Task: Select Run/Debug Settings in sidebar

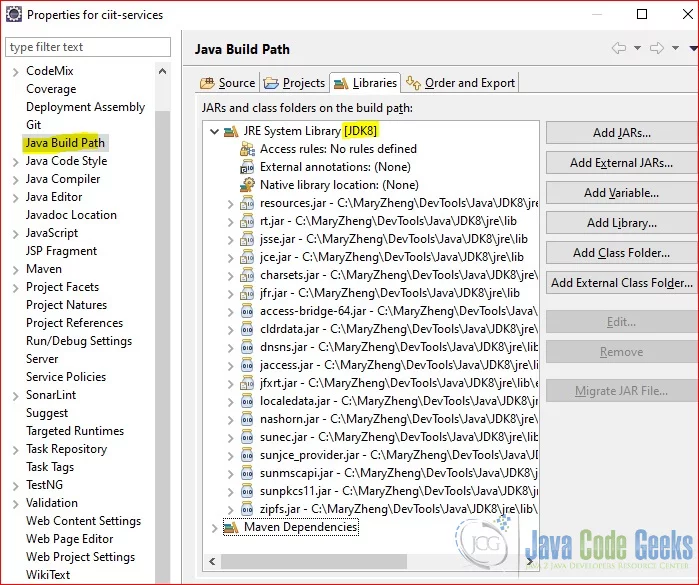Action: pyautogui.click(x=79, y=341)
